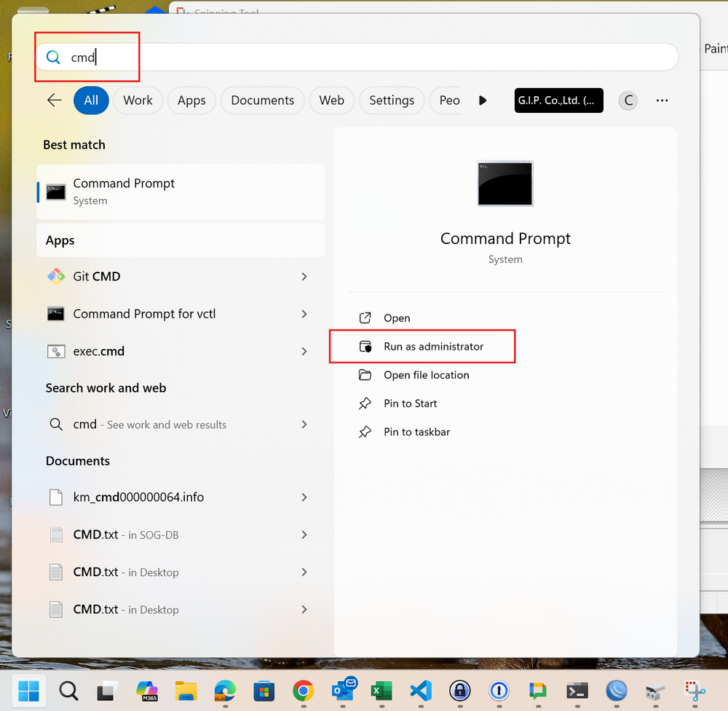Open Visual Studio Code from taskbar
Image resolution: width=728 pixels, height=711 pixels.
(x=421, y=691)
